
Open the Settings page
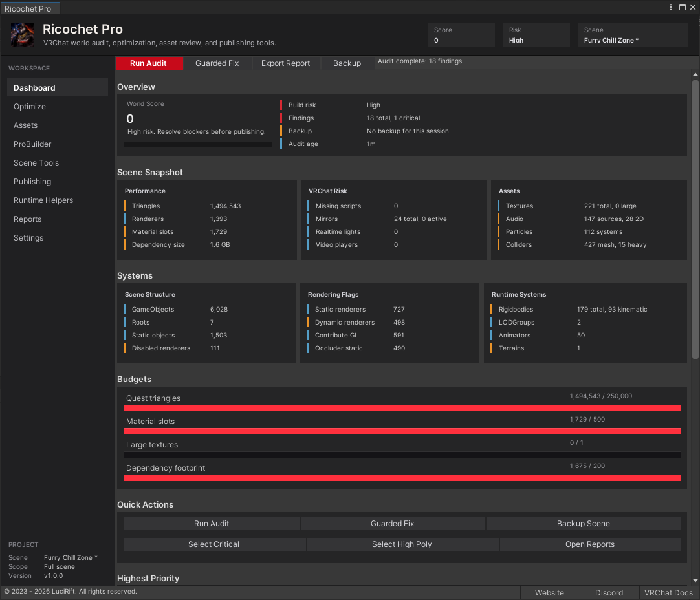coord(58,237)
